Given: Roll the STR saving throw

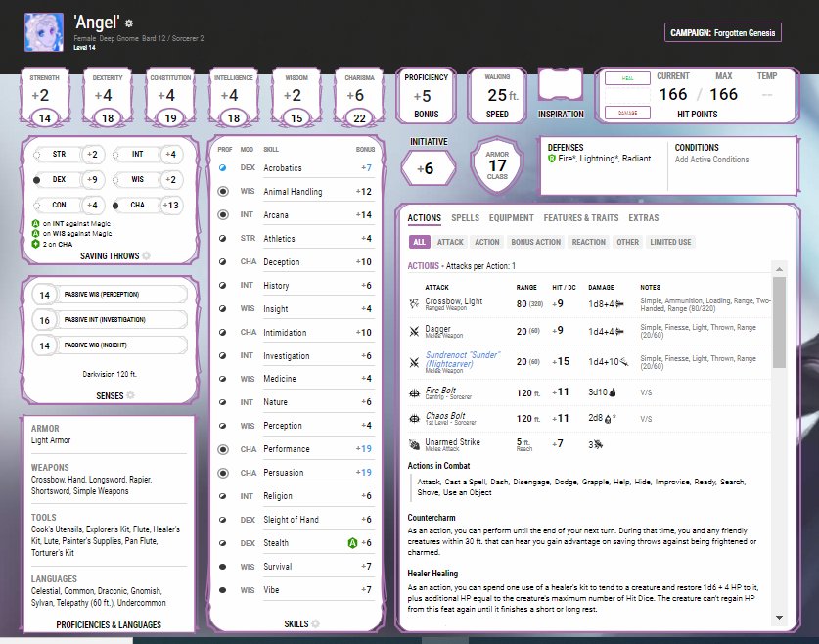Looking at the screenshot, I should [x=68, y=154].
